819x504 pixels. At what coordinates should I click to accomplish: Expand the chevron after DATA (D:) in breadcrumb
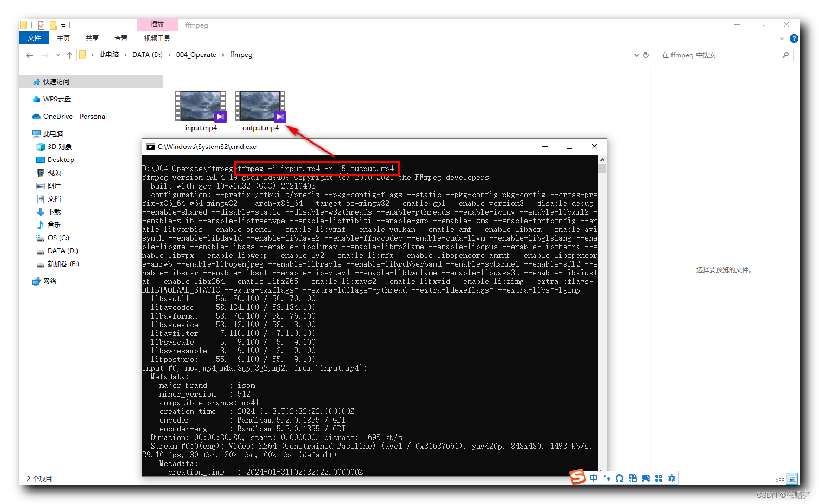pos(170,55)
